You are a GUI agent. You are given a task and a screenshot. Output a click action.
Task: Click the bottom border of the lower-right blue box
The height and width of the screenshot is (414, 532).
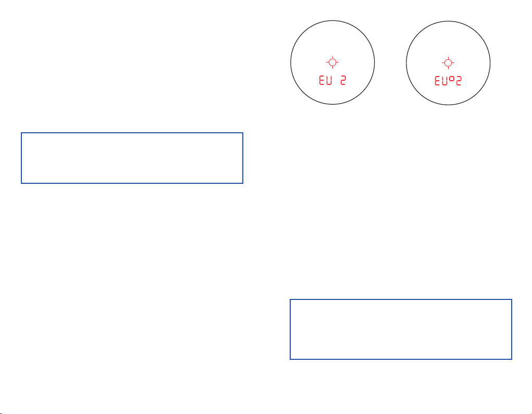tap(401, 359)
